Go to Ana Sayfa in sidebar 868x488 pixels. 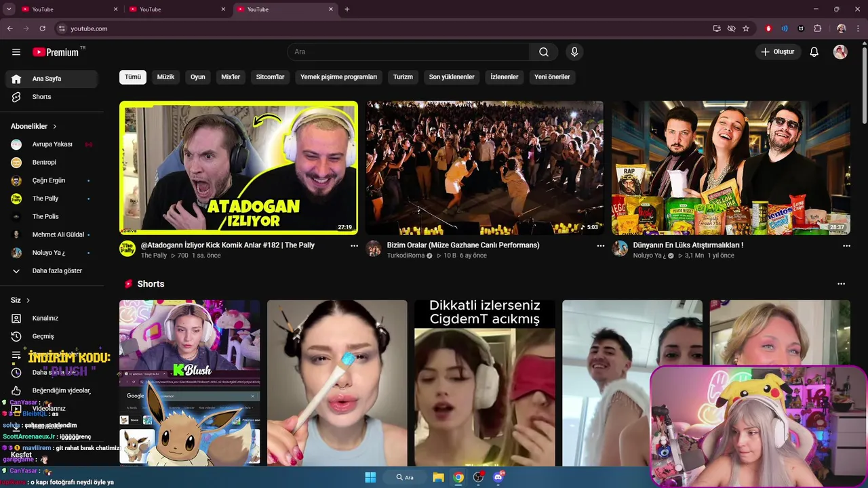(x=52, y=79)
